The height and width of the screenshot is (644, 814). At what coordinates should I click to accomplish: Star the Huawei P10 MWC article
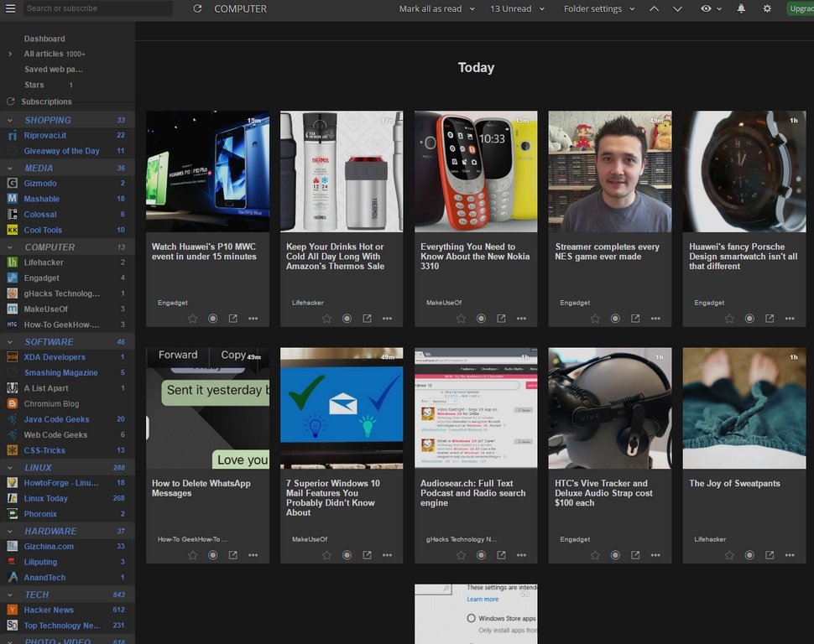coord(193,319)
